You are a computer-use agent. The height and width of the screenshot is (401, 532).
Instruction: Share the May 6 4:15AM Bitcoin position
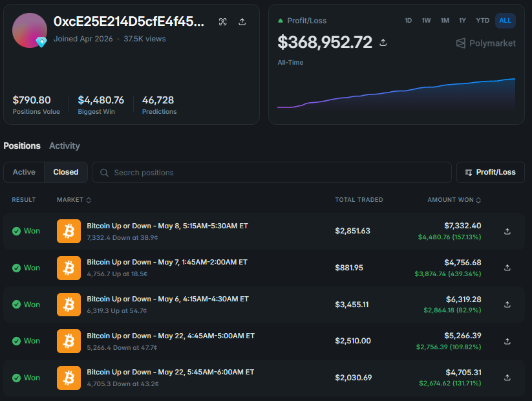[x=507, y=305]
